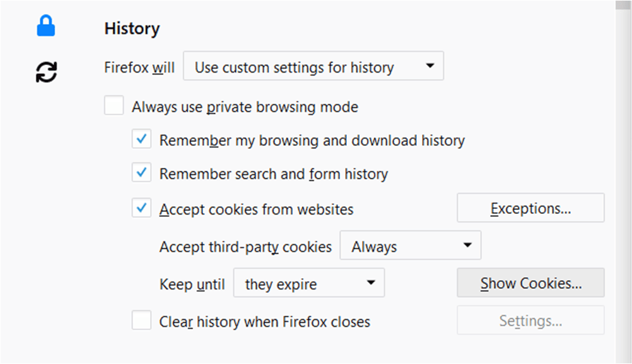Uncheck Remember search and form history
This screenshot has width=632, height=364.
[141, 172]
